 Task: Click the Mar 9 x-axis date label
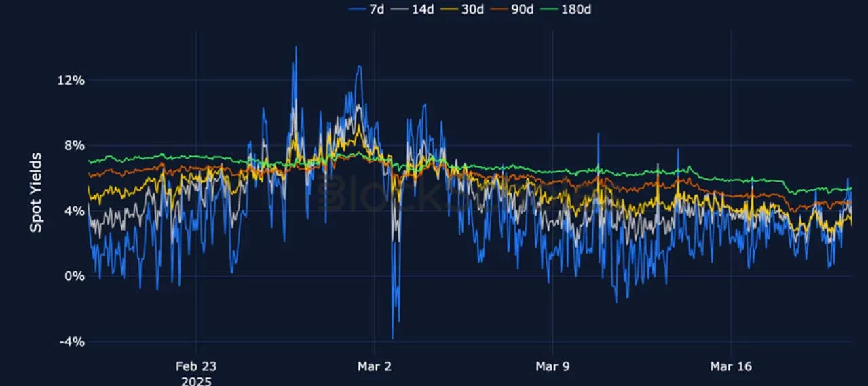click(552, 367)
